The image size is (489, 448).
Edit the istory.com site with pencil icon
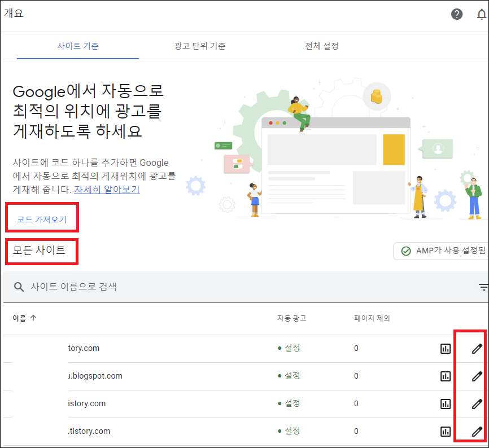click(477, 404)
